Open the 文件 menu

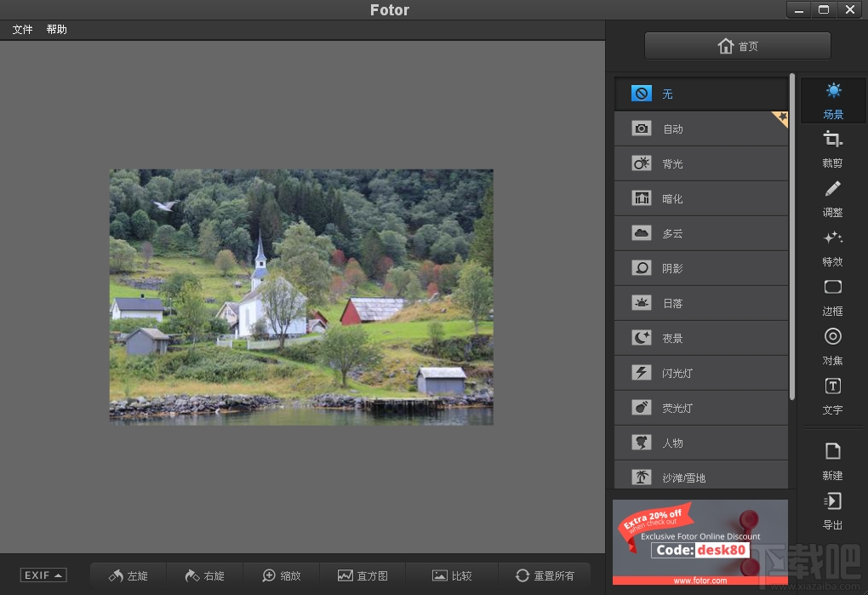[x=21, y=28]
